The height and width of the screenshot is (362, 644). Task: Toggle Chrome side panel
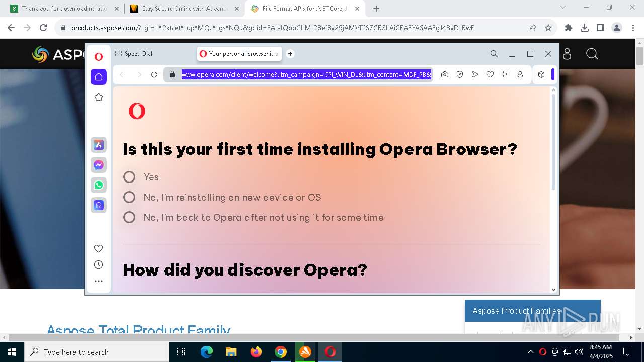(x=601, y=28)
